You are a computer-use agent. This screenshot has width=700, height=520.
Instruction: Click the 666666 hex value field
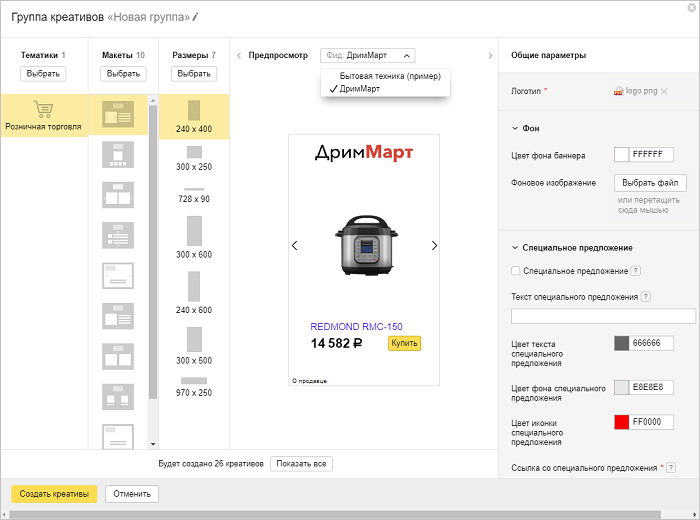651,343
